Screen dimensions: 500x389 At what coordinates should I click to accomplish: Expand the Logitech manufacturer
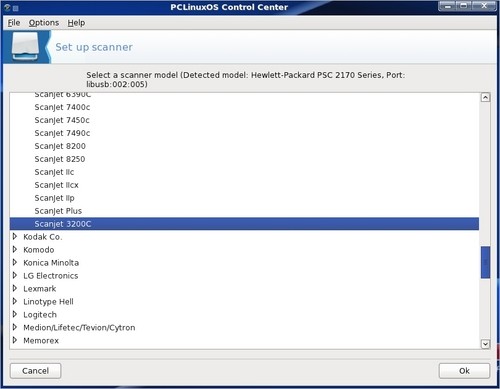15,314
